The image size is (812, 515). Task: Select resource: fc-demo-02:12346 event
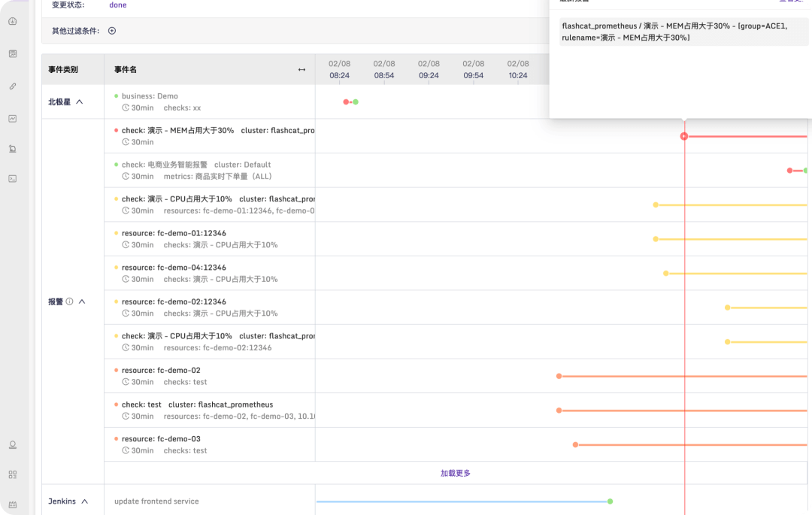pyautogui.click(x=210, y=307)
